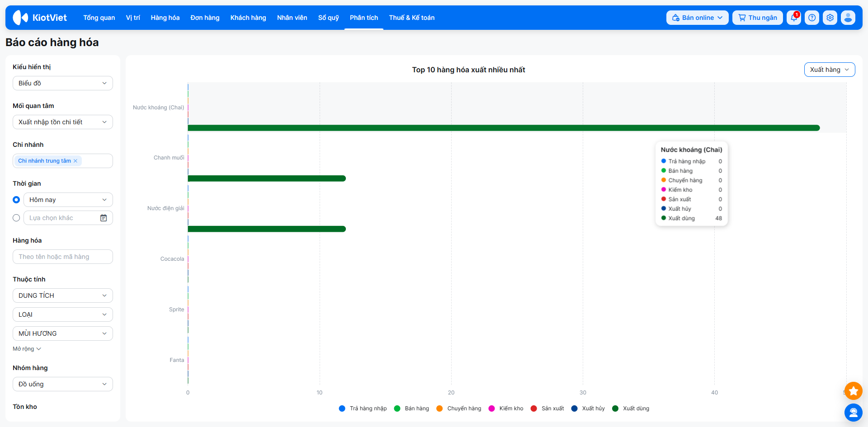Click the Lựa chọn khác date field
The height and width of the screenshot is (427, 868).
coord(68,218)
